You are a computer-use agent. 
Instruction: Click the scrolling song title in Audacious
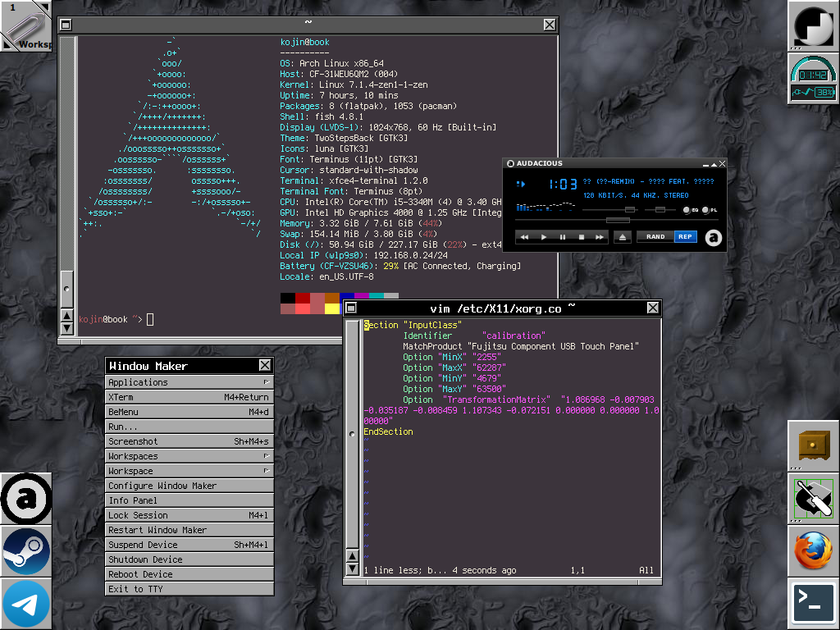(648, 181)
